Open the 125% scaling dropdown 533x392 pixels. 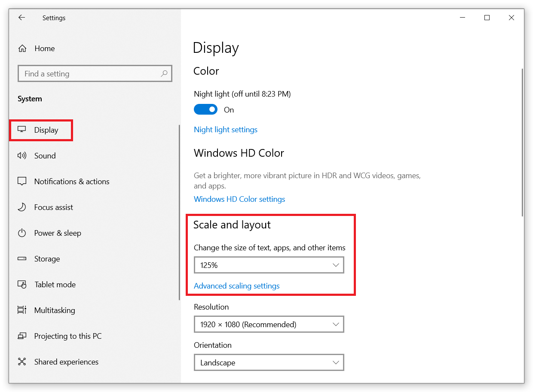[269, 265]
